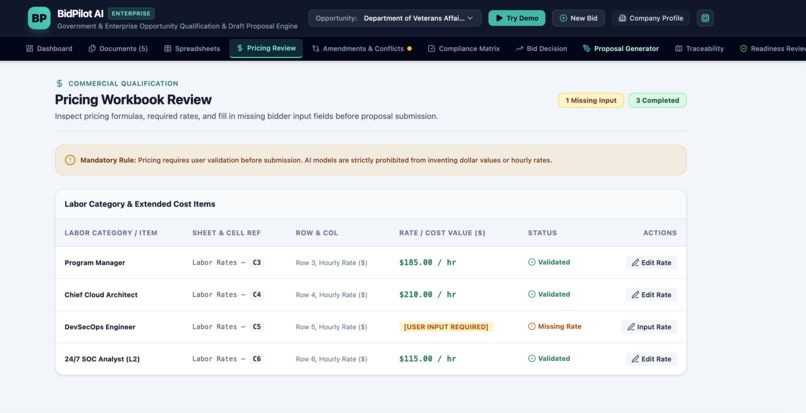
Task: Click the C6 cell reference chip
Action: 257,358
